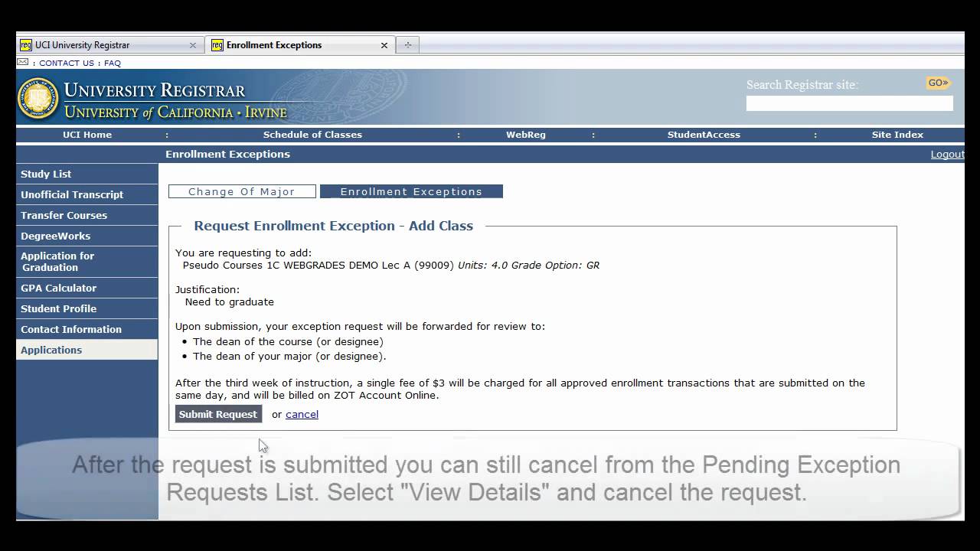Open GPA Calculator in sidebar
The image size is (980, 551).
click(x=87, y=288)
